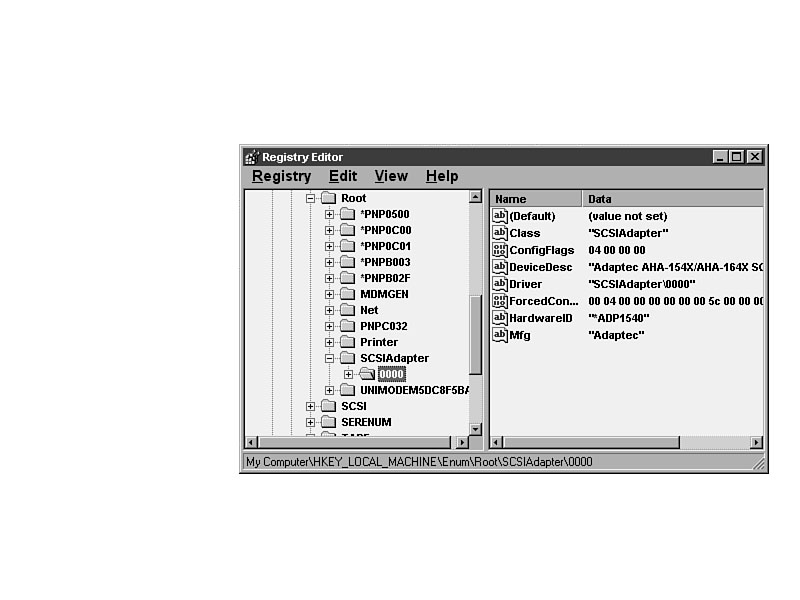Click the DeviceDesc string value icon
Viewport: 800px width, 600px height.
pos(500,267)
